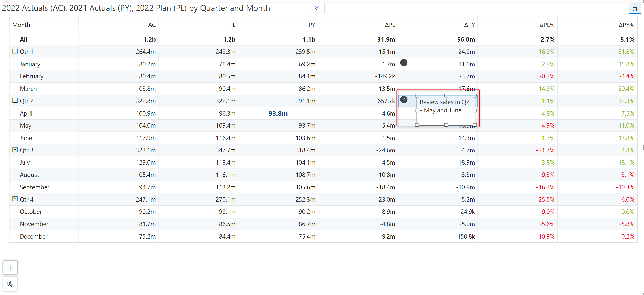644x295 pixels.
Task: Open the title dropdown chevron
Action: click(x=317, y=8)
